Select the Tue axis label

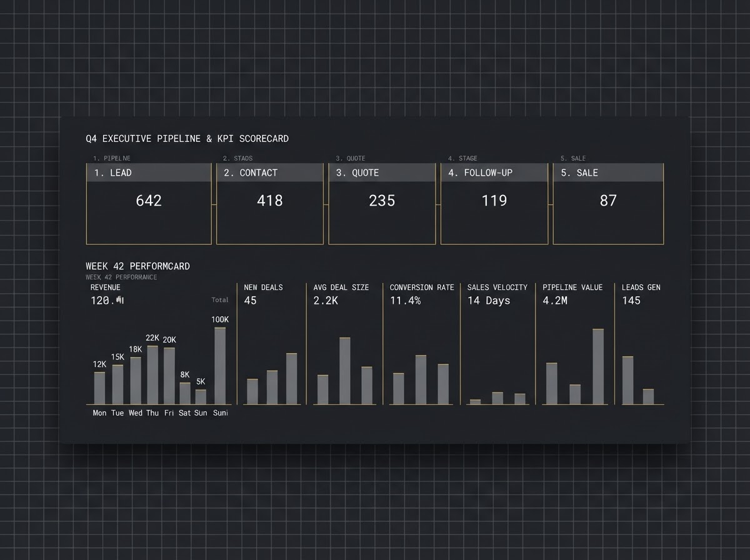[117, 412]
